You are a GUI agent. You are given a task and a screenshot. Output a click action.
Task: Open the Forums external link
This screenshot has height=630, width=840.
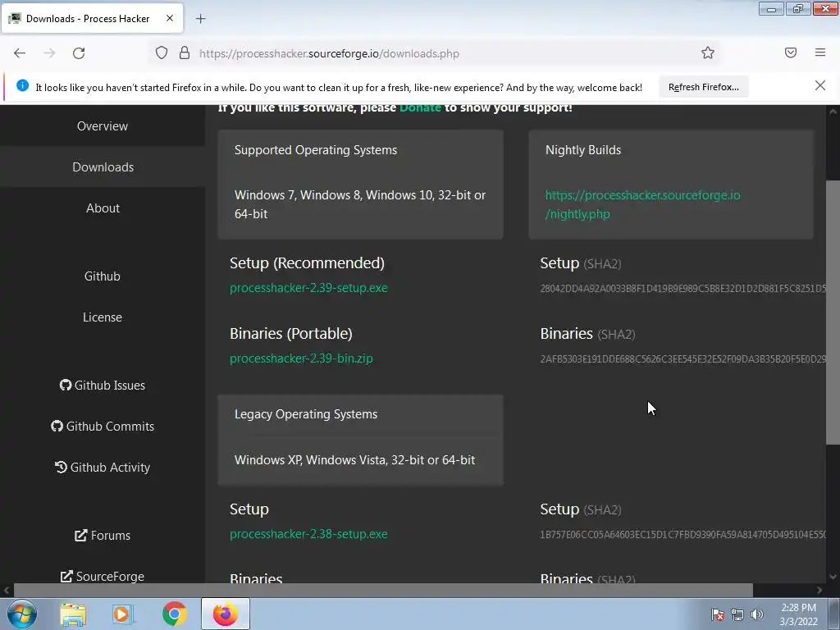pos(103,535)
